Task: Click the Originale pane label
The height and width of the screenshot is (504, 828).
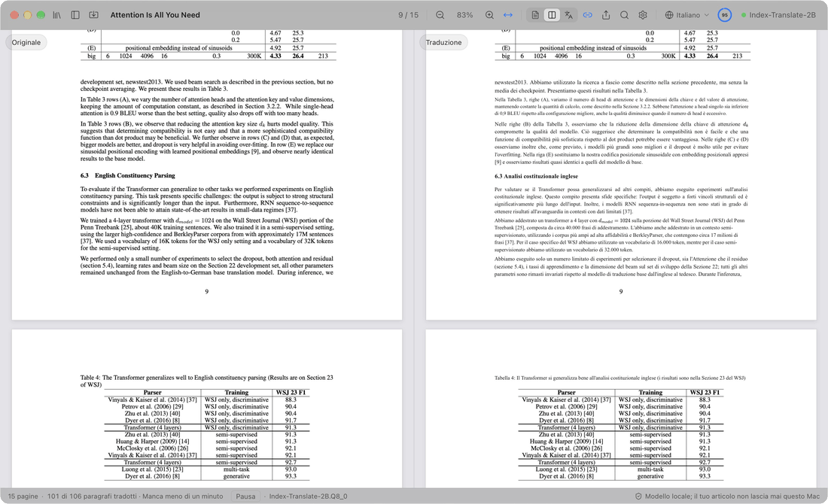Action: click(x=26, y=42)
